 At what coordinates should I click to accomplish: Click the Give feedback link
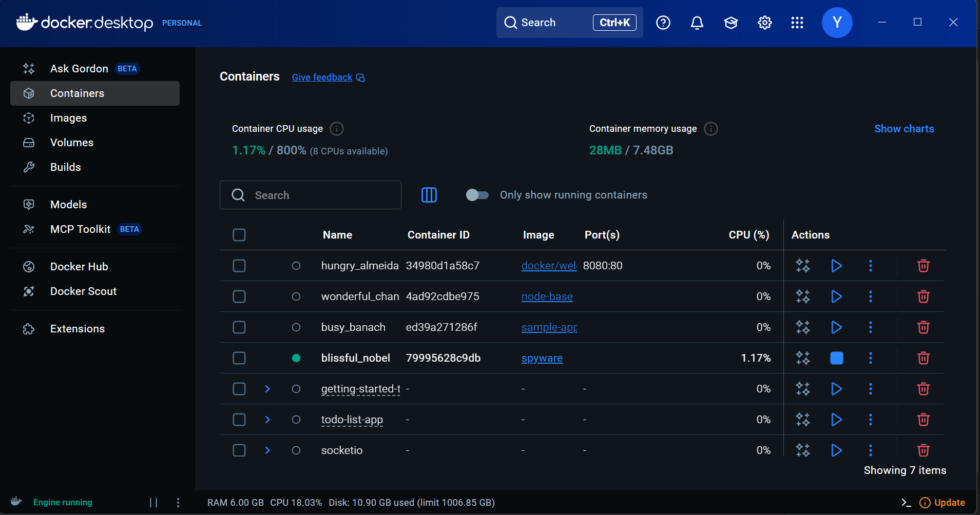(328, 77)
